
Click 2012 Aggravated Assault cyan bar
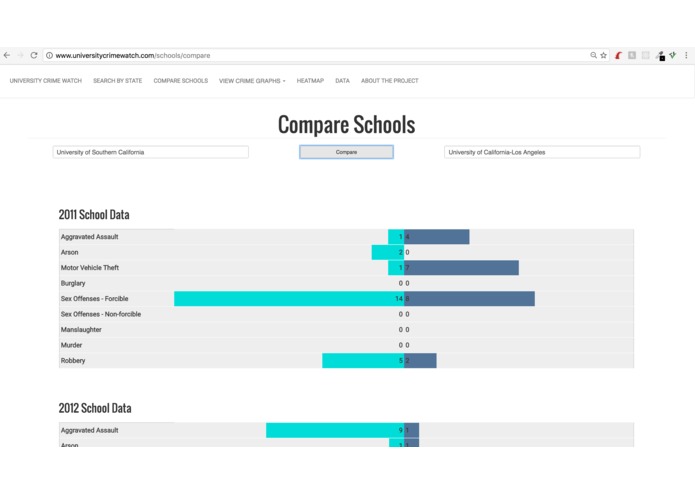[x=335, y=430]
